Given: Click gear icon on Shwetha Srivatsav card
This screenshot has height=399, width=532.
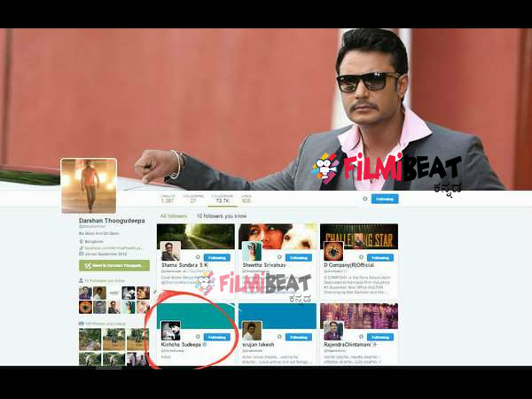Looking at the screenshot, I should point(279,257).
